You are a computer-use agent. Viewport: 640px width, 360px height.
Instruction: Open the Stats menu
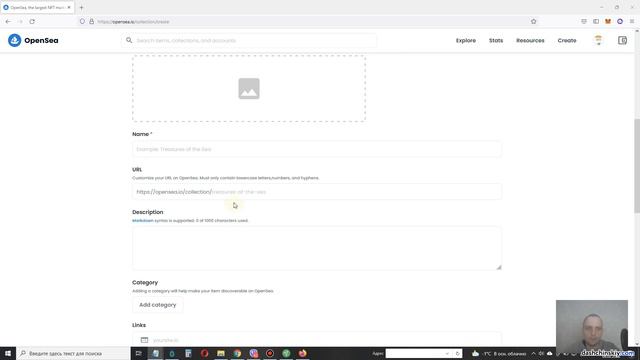click(x=496, y=40)
